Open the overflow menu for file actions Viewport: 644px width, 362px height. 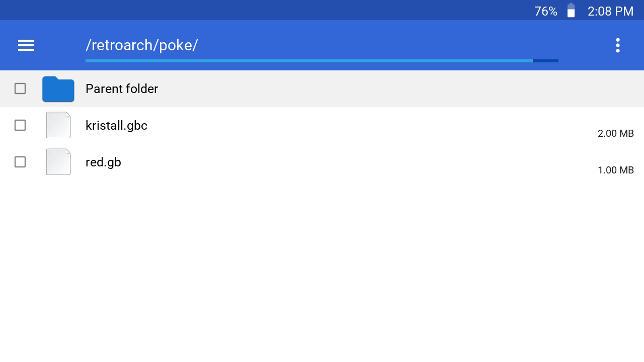point(617,45)
